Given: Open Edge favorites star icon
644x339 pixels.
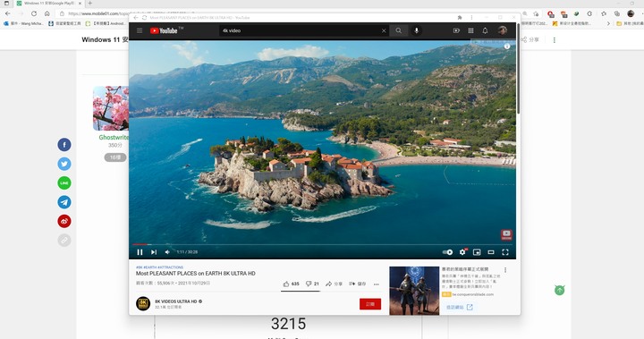Looking at the screenshot, I should pos(604,13).
